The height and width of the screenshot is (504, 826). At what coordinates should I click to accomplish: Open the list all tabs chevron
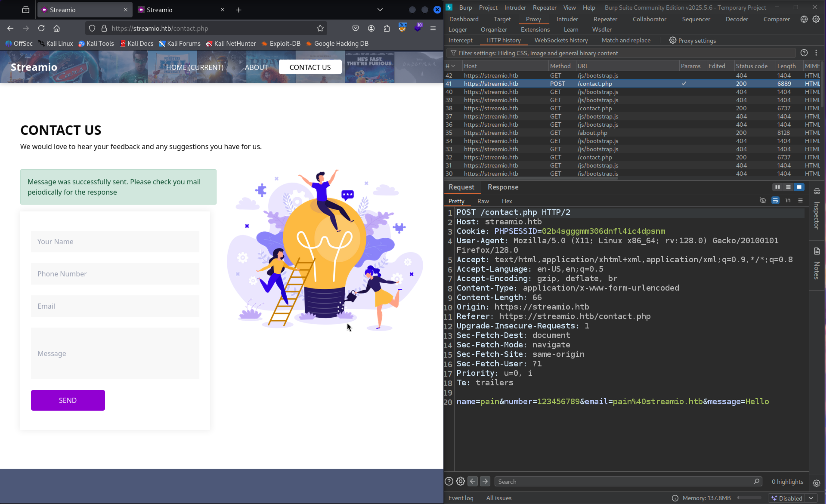[380, 10]
